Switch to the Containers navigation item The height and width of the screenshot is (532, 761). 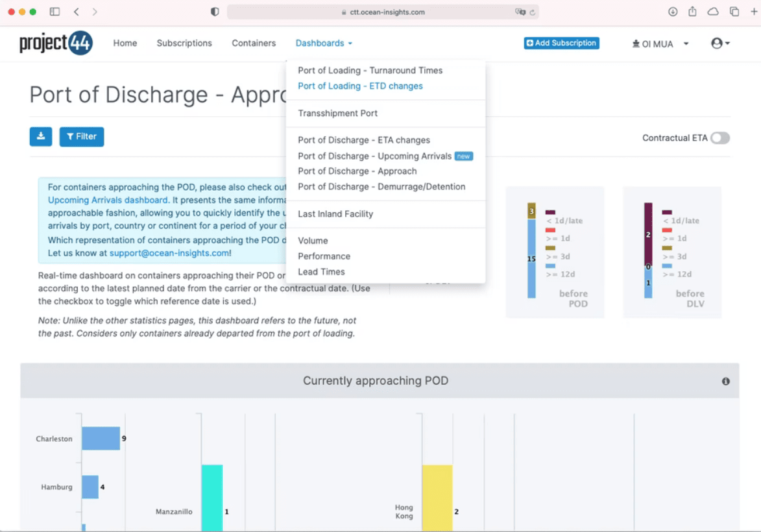pyautogui.click(x=254, y=43)
